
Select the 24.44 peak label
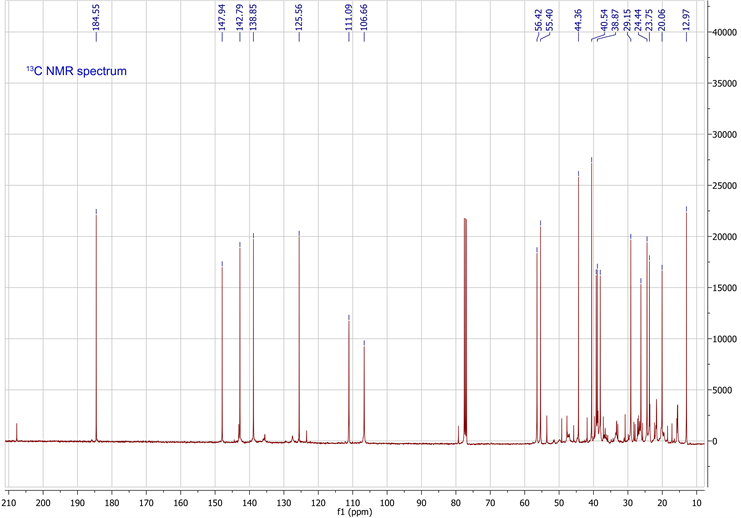pos(638,20)
